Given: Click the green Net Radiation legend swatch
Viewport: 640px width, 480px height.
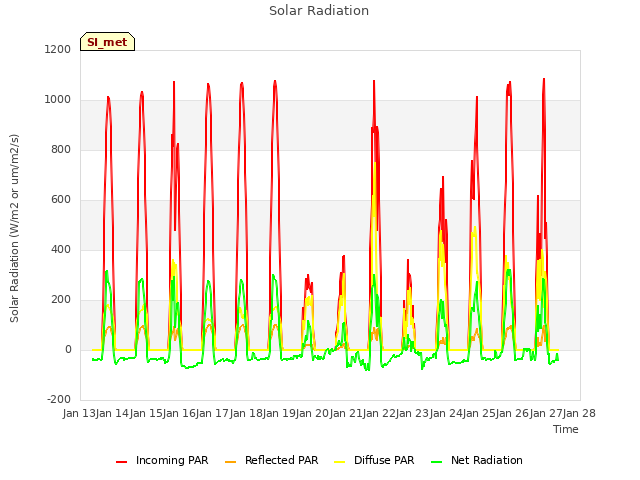Looking at the screenshot, I should (x=437, y=462).
